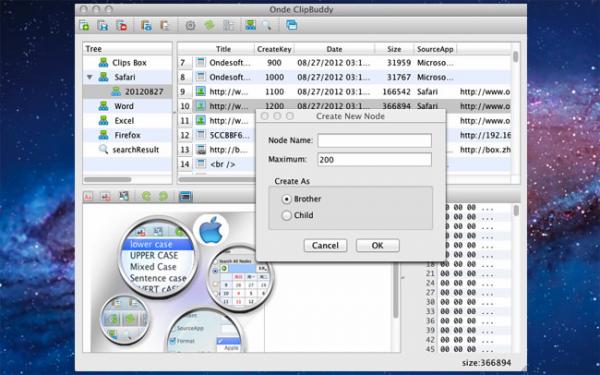The width and height of the screenshot is (600, 375).
Task: Click the Cancel button
Action: pyautogui.click(x=325, y=246)
